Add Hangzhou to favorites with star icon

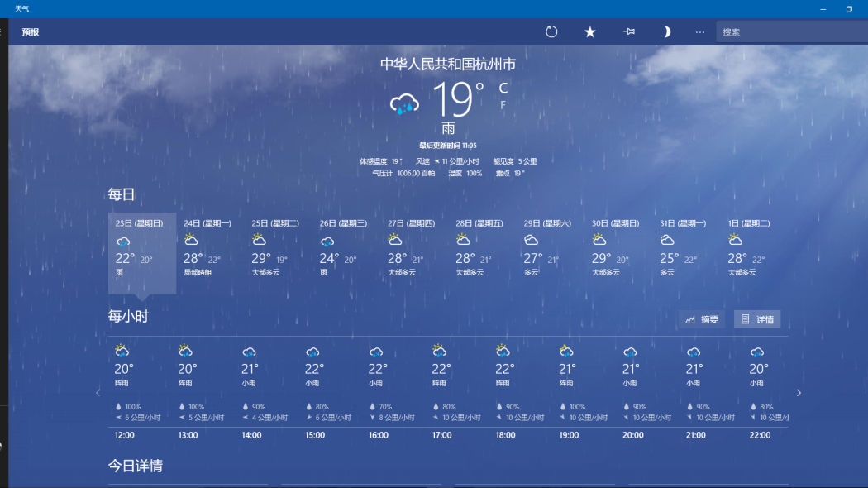[x=590, y=31]
